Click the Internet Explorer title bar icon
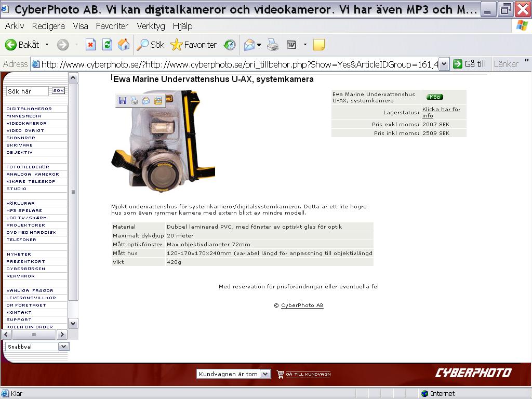Image resolution: width=532 pixels, height=399 pixels. (x=5, y=9)
